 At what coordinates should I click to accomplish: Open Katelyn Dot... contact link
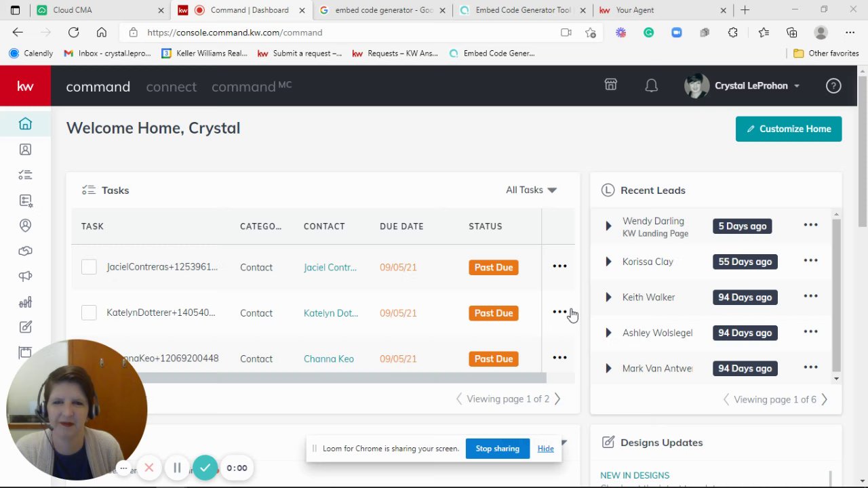[x=331, y=312]
